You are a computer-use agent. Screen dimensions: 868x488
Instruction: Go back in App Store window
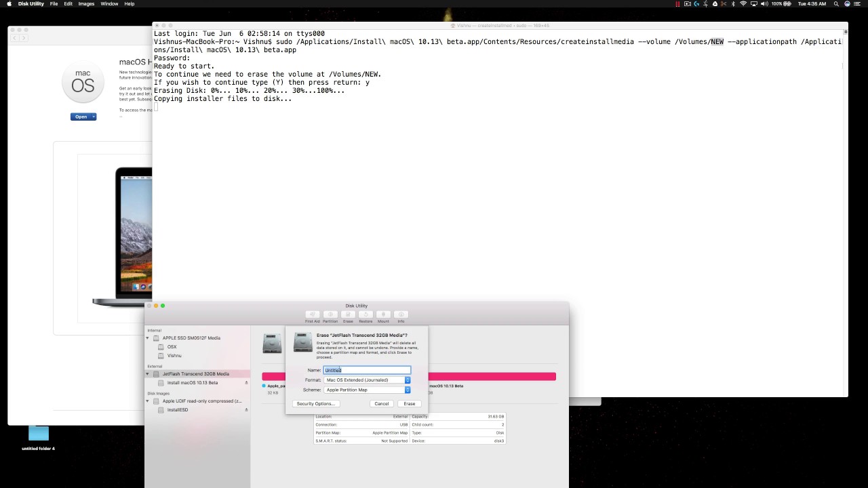[x=15, y=38]
